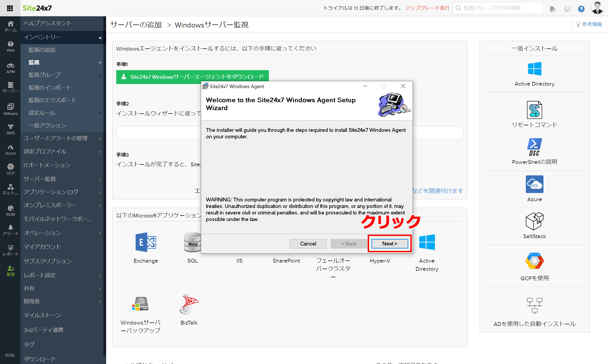
Task: Choose リモートコマンド bulk install icon
Action: (x=534, y=110)
